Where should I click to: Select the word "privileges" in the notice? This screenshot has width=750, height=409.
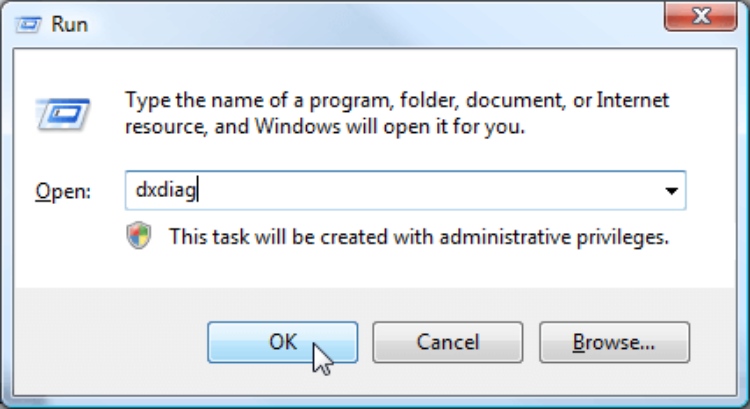(x=622, y=237)
